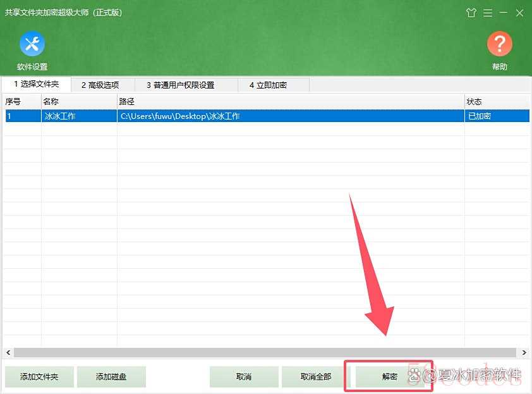Screen dimensions: 532x394
Task: Minimize the window via the dash icon
Action: click(504, 13)
